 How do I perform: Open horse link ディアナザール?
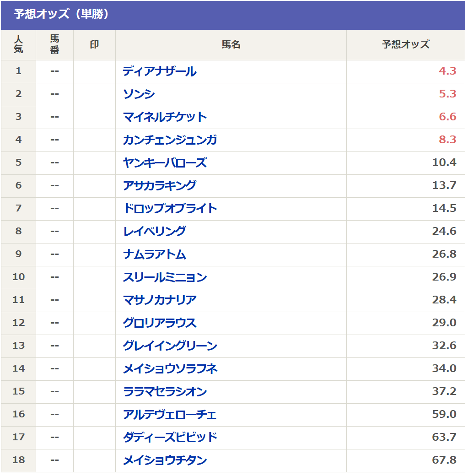click(159, 71)
